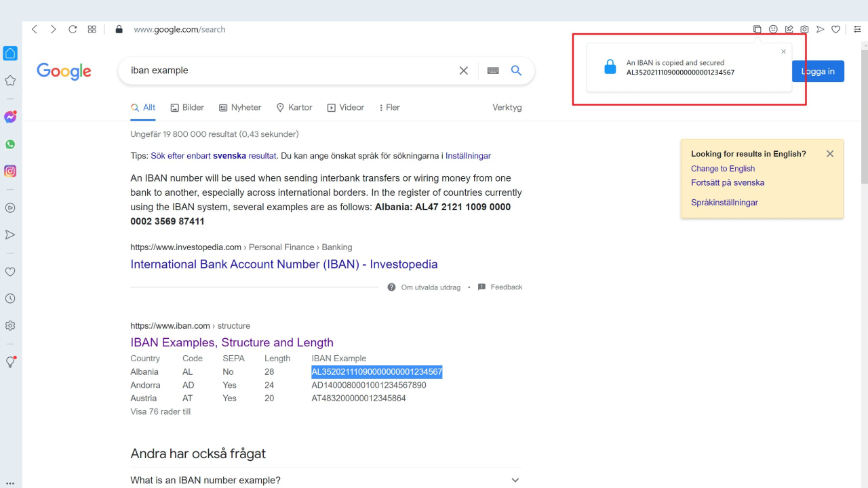Screen dimensions: 868x488
Task: Click the Google logo
Action: [x=64, y=71]
